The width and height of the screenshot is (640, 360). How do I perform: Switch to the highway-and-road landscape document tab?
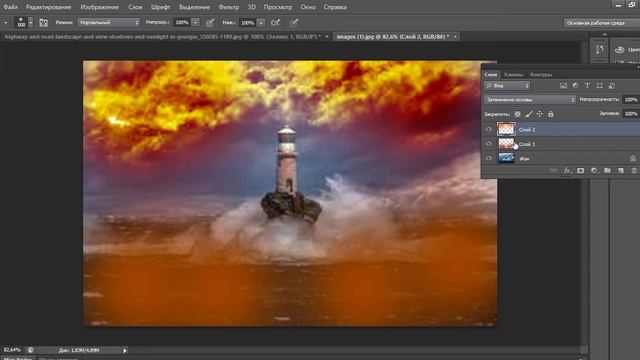[x=162, y=37]
